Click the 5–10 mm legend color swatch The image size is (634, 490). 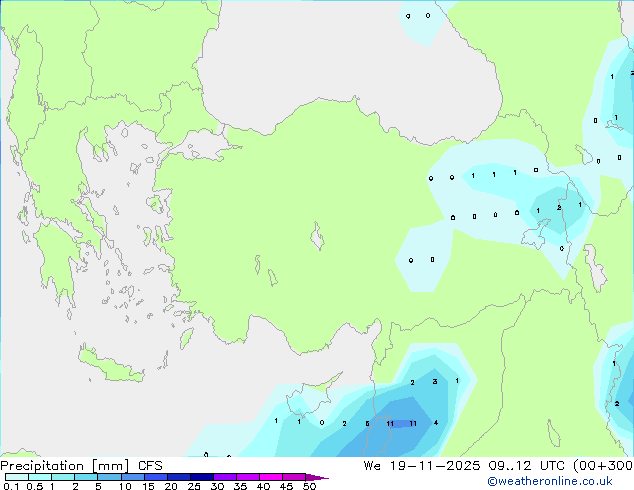(x=109, y=477)
